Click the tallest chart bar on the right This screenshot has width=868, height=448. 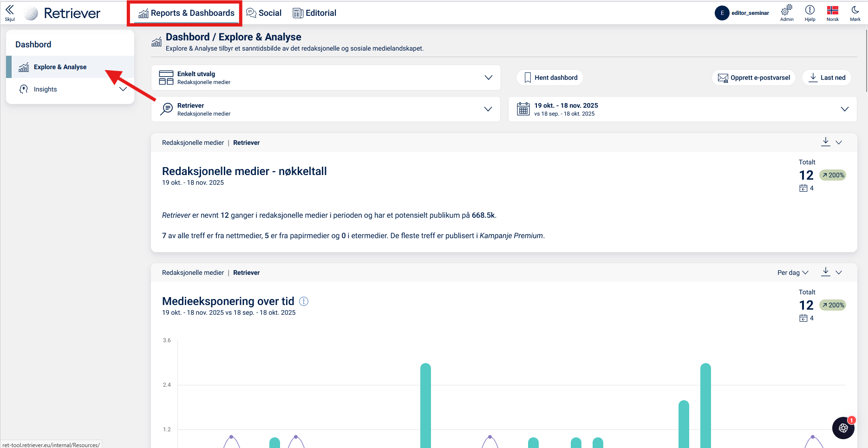(x=705, y=405)
